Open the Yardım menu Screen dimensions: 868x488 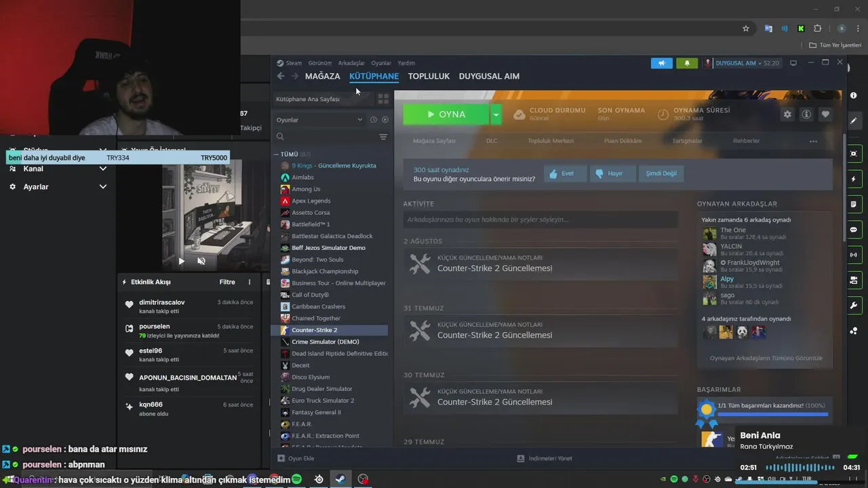pos(406,63)
